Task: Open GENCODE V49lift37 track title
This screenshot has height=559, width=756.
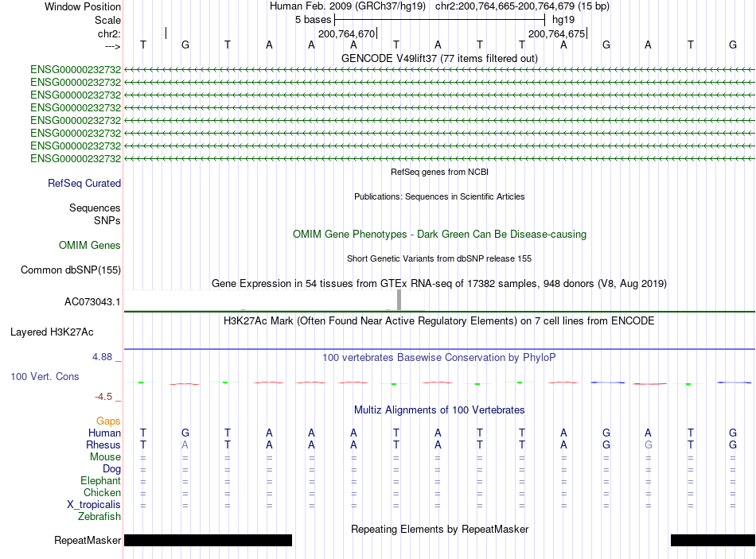Action: 439,58
